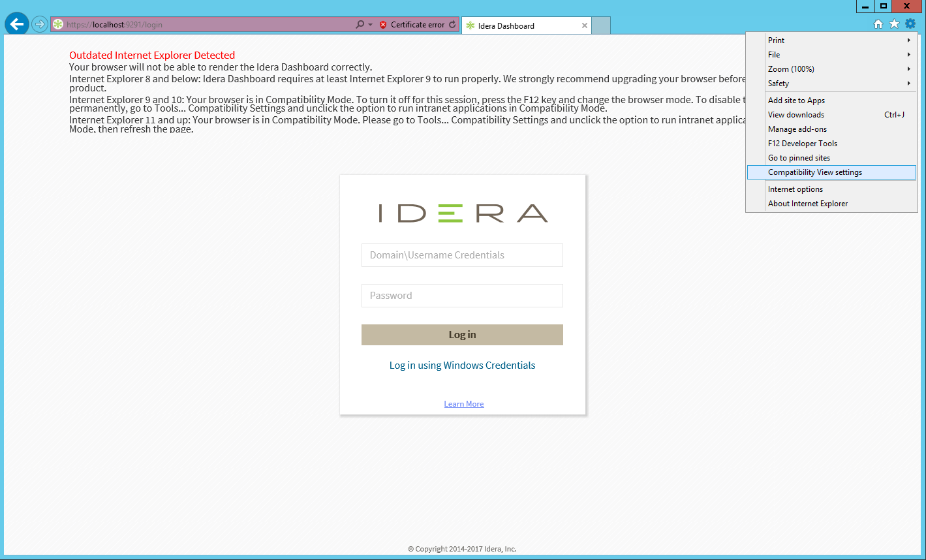This screenshot has height=560, width=926.
Task: Launch F12 Developer Tools
Action: (831, 144)
